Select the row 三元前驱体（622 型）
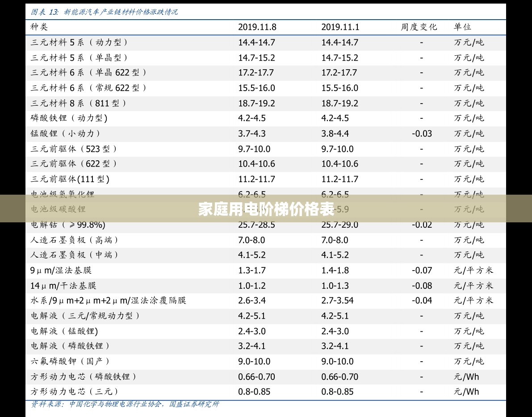Viewport: 532px width, 417px height. pos(266,164)
